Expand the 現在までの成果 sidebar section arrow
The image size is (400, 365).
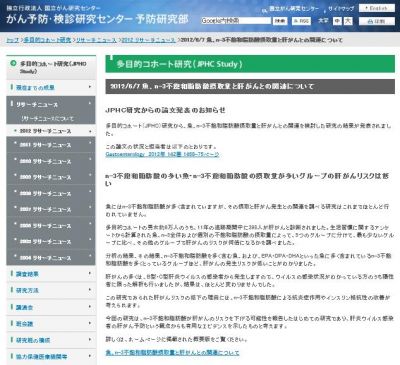(90, 87)
